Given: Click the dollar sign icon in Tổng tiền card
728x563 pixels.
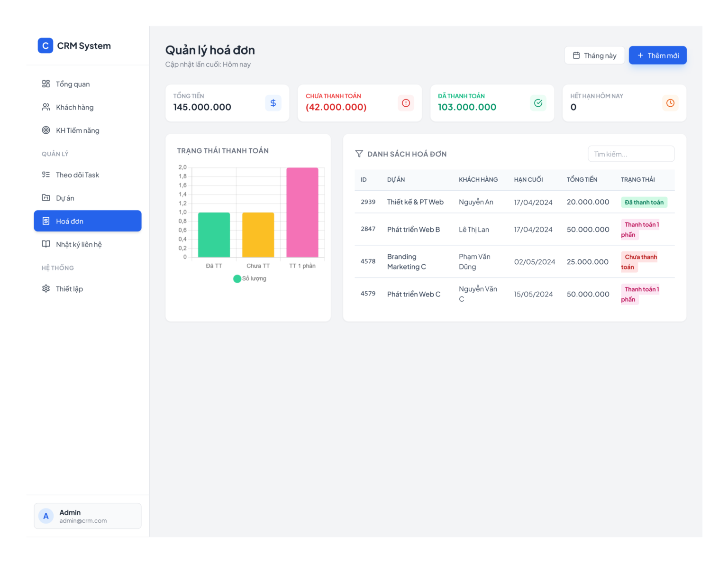Looking at the screenshot, I should 273,103.
